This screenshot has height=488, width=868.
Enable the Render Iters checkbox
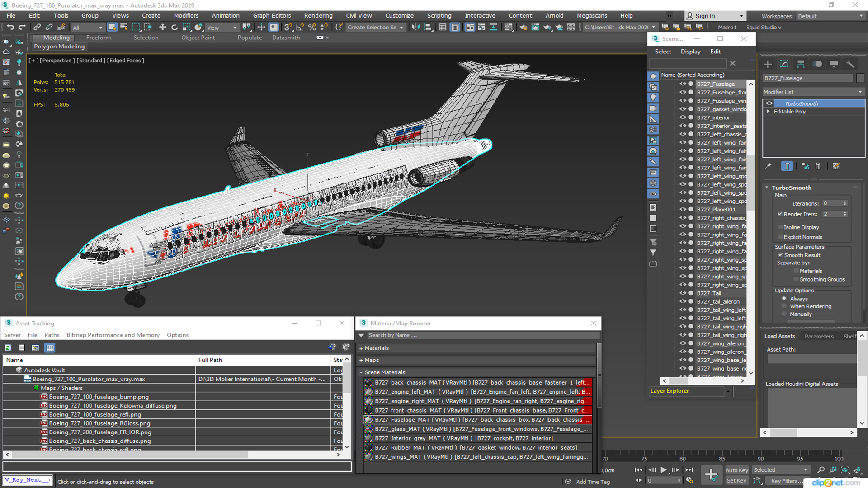click(780, 214)
